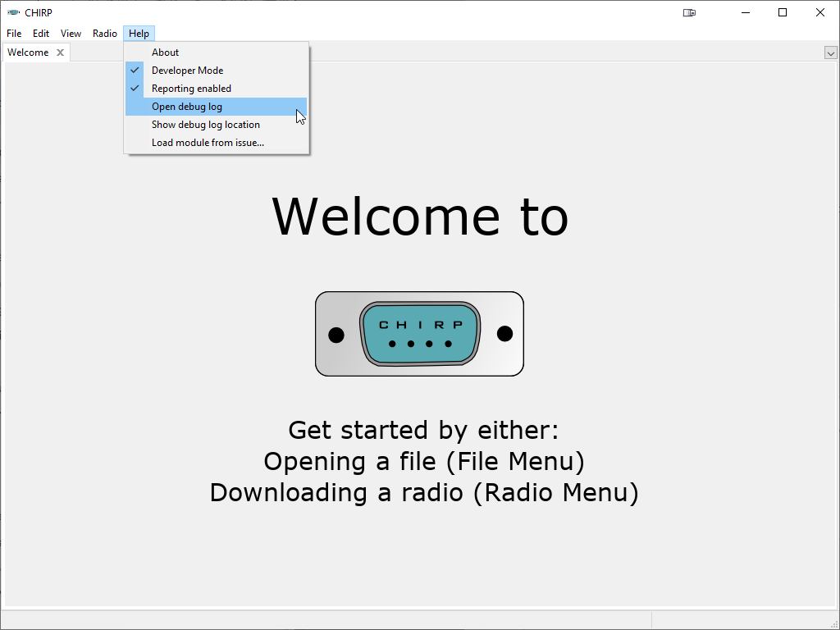Maximize the CHIRP window
This screenshot has height=630, width=840.
pyautogui.click(x=783, y=12)
